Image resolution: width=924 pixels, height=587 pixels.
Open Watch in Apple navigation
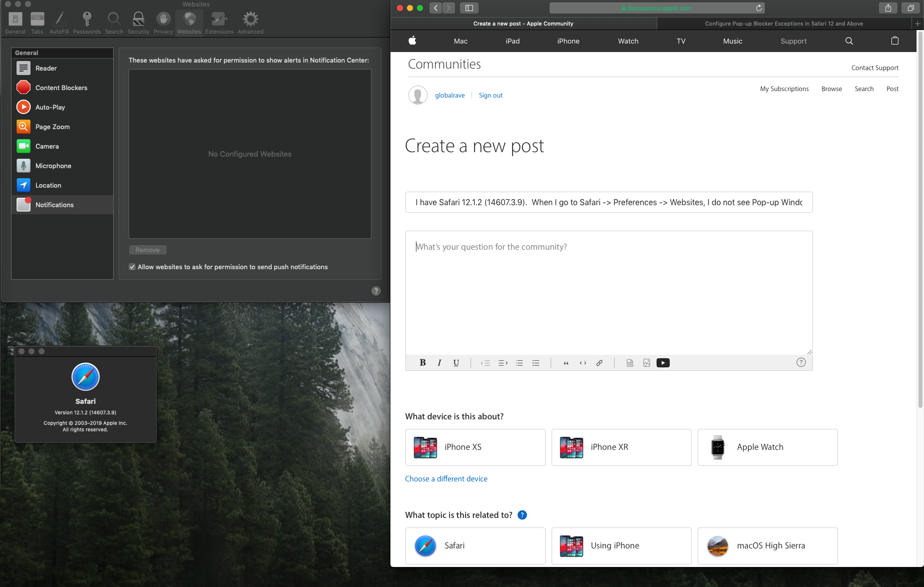[628, 41]
